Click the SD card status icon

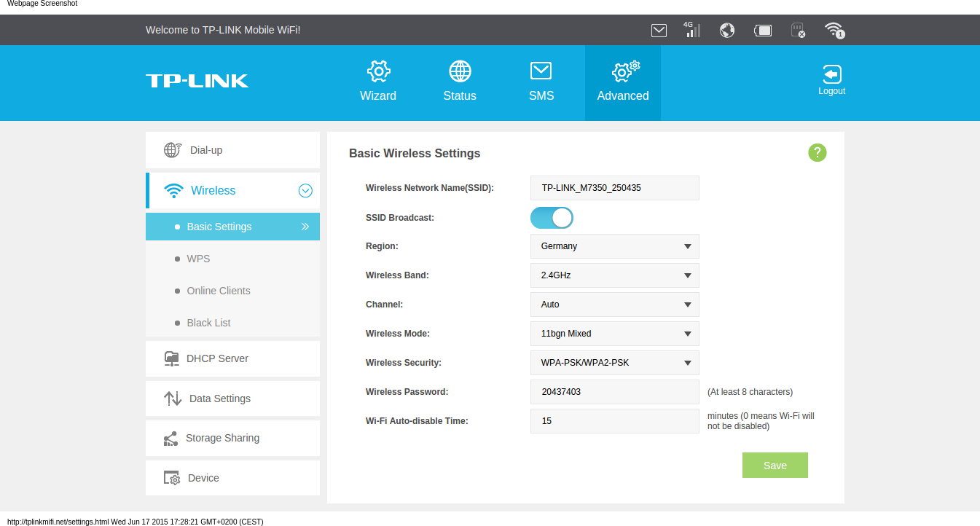click(x=798, y=31)
